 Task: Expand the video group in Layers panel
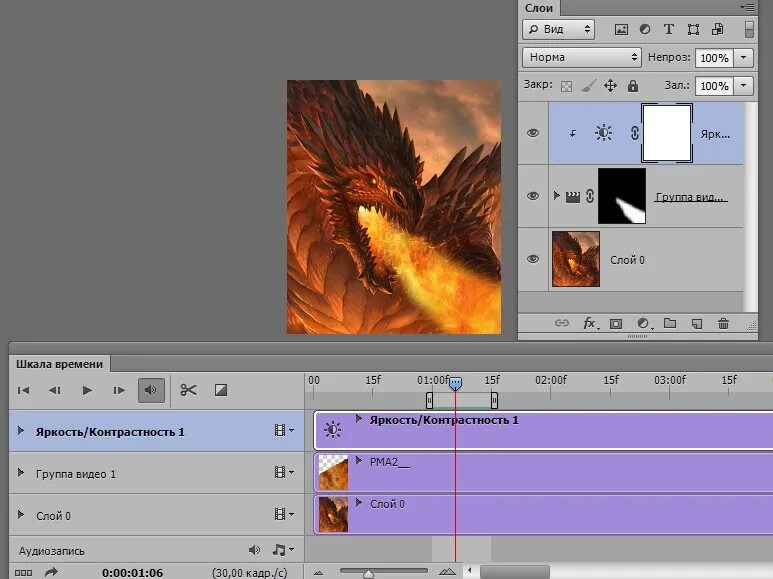[557, 196]
